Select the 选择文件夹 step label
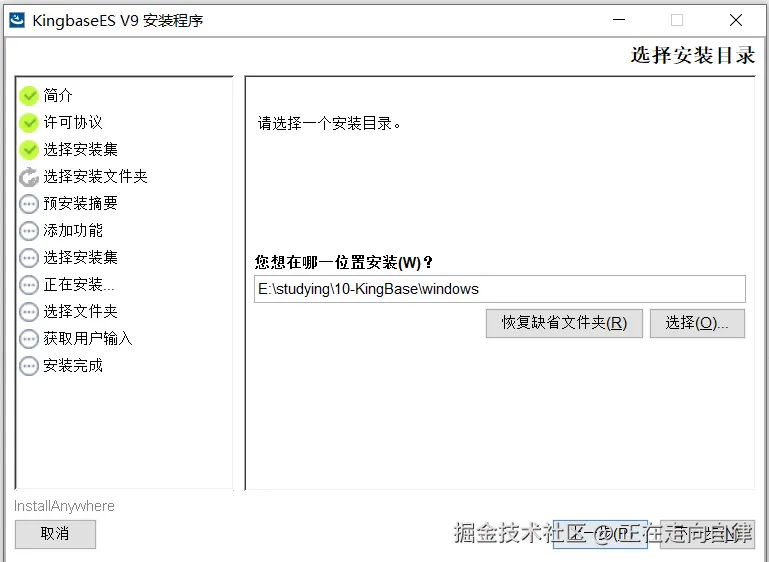The width and height of the screenshot is (769, 562). [80, 311]
